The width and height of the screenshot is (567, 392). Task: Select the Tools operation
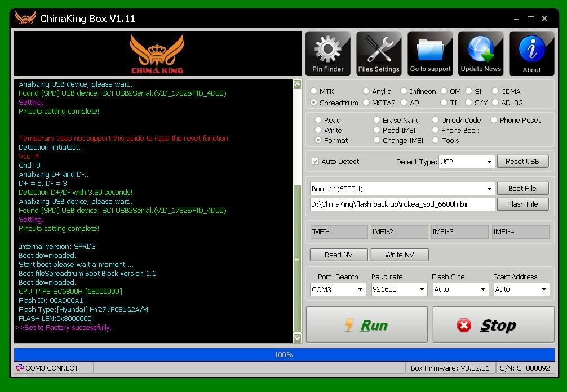[x=435, y=140]
